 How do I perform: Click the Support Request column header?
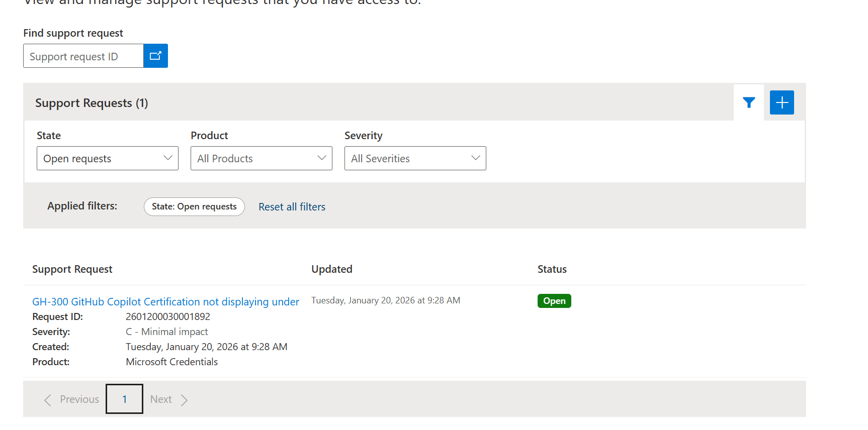[x=72, y=269]
